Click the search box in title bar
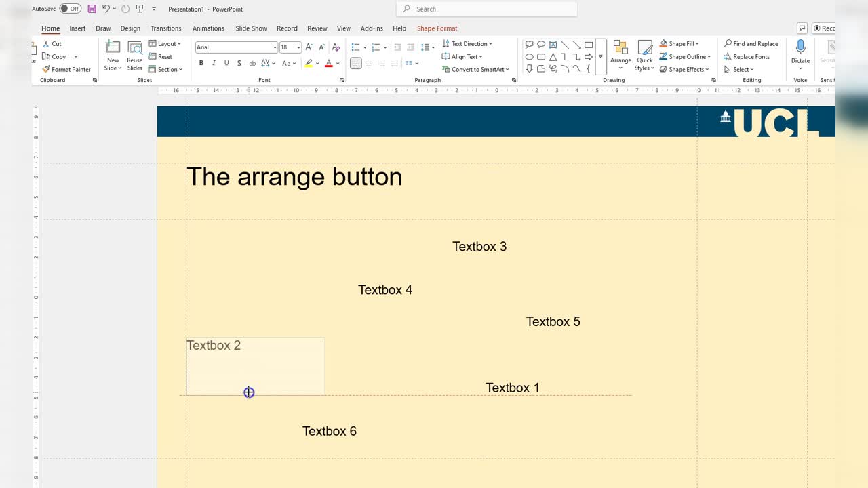 [487, 9]
